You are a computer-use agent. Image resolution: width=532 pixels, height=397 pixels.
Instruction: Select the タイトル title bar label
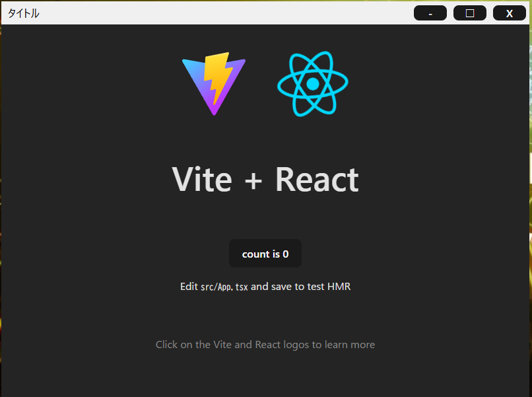tap(23, 12)
